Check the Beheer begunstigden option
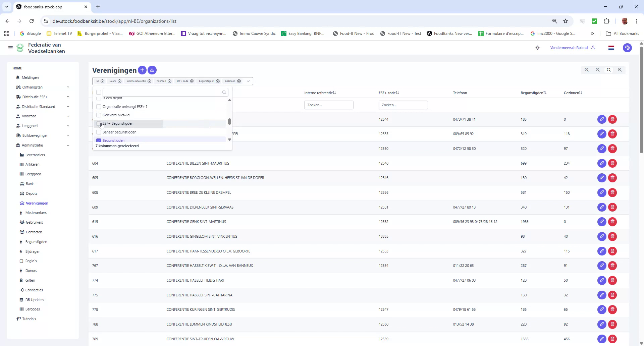Image resolution: width=644 pixels, height=346 pixels. (x=98, y=132)
